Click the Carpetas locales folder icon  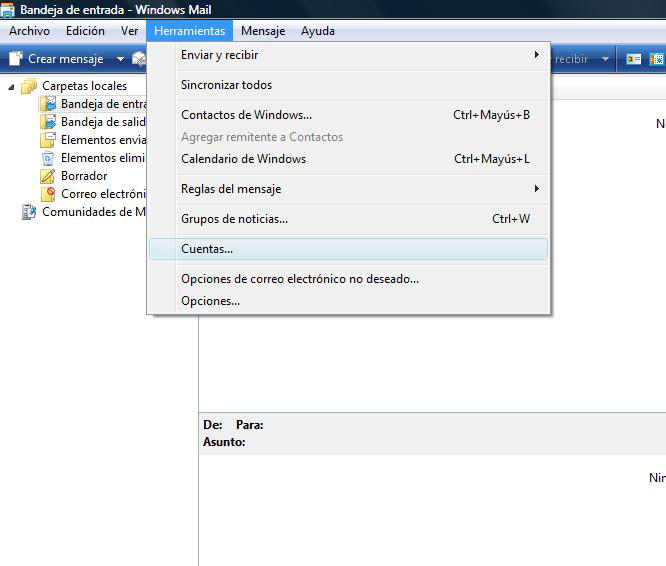(29, 86)
